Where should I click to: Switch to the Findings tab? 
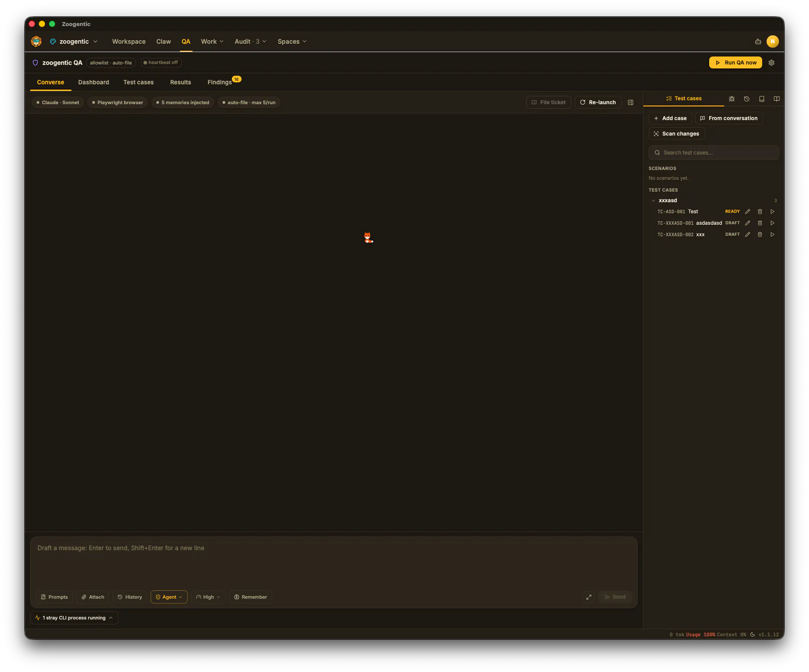220,83
